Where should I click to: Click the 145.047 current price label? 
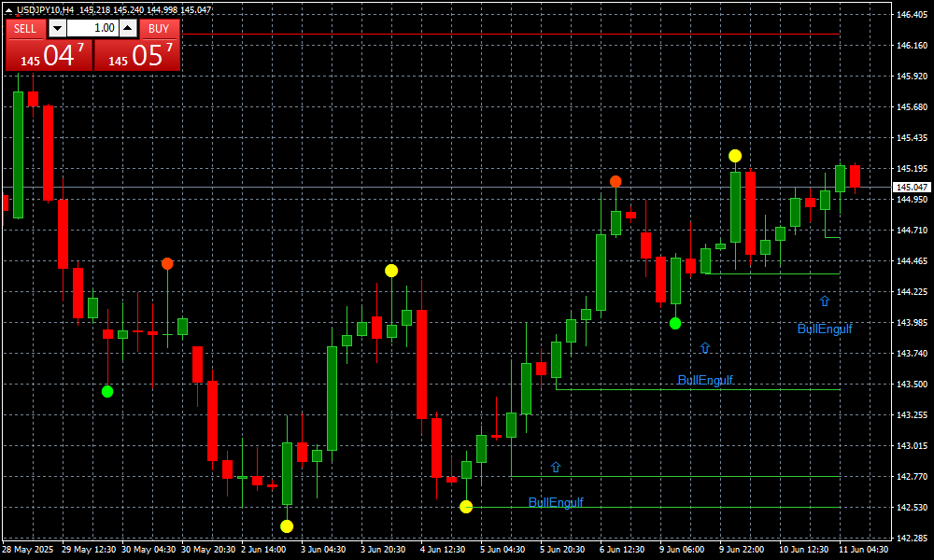click(912, 187)
